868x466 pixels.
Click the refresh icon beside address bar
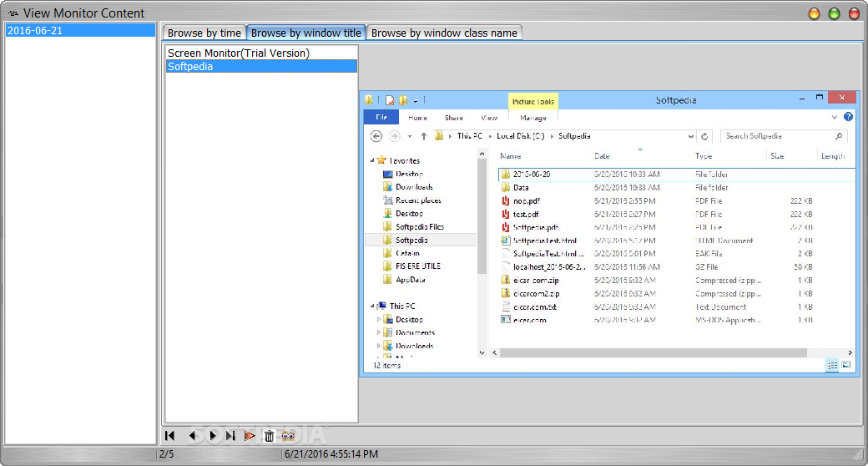coord(704,136)
